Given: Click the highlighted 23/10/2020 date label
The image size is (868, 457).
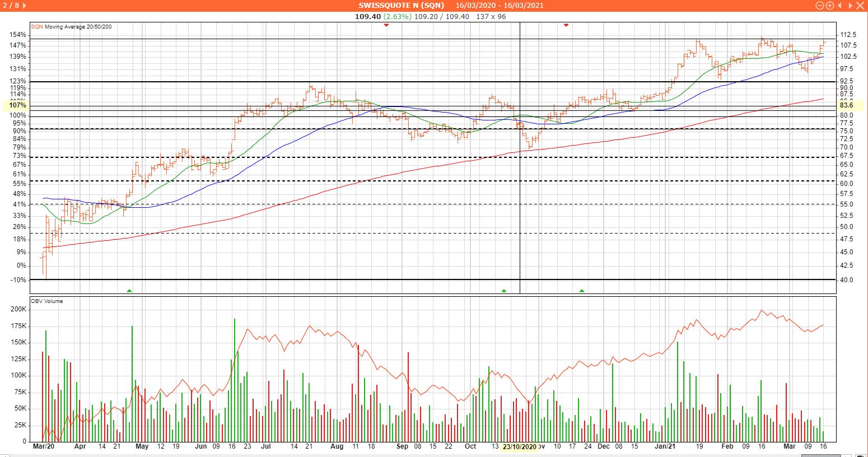Looking at the screenshot, I should tap(519, 447).
